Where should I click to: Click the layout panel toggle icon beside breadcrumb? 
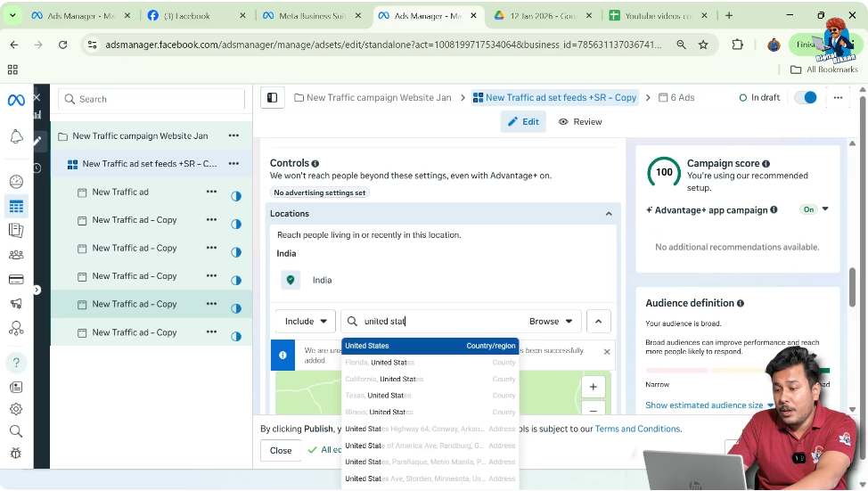click(x=273, y=98)
